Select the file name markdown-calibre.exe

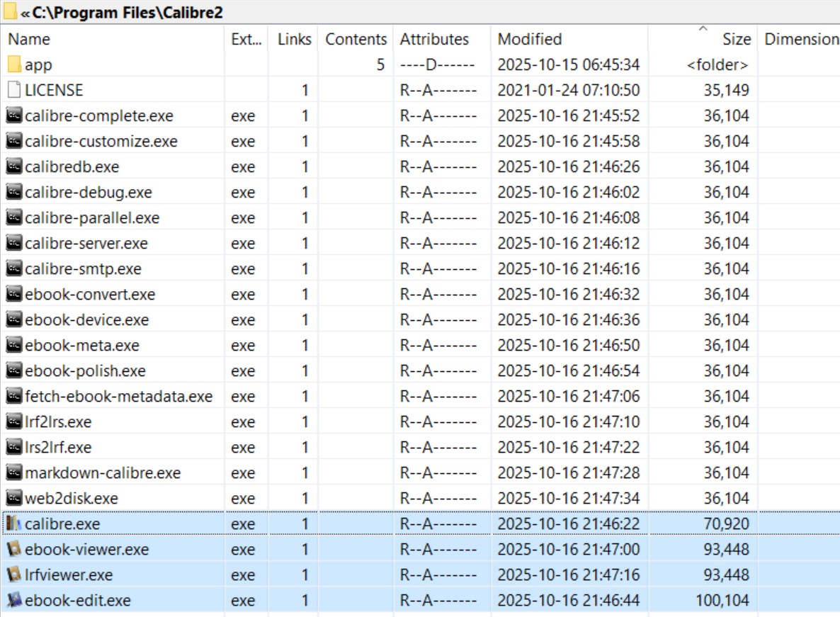click(103, 473)
